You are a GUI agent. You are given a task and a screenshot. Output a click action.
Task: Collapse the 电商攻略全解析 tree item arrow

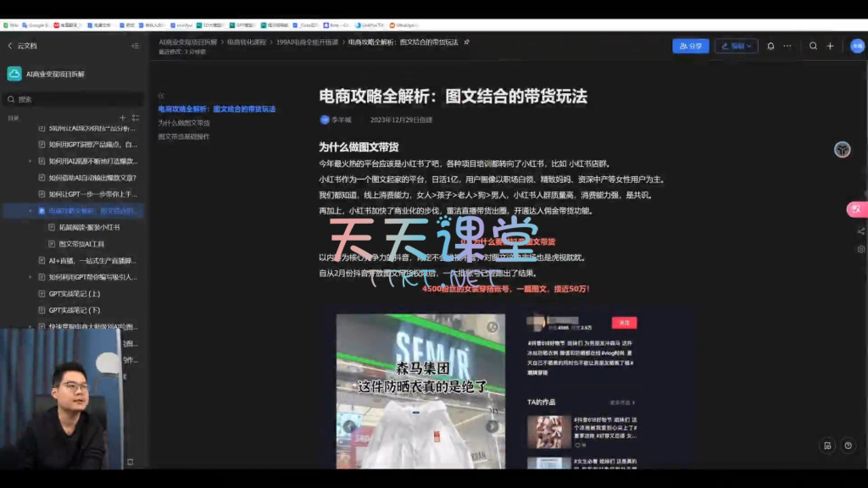click(x=31, y=211)
